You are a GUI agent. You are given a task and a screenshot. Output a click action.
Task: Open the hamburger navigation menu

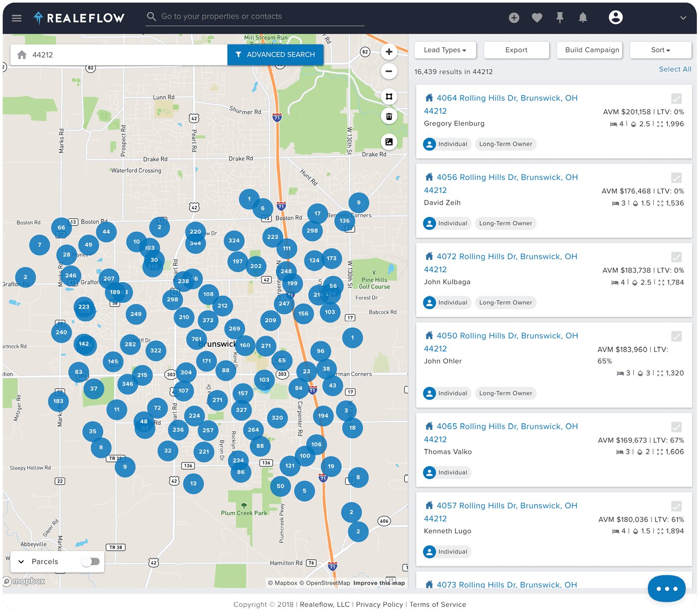tap(17, 18)
